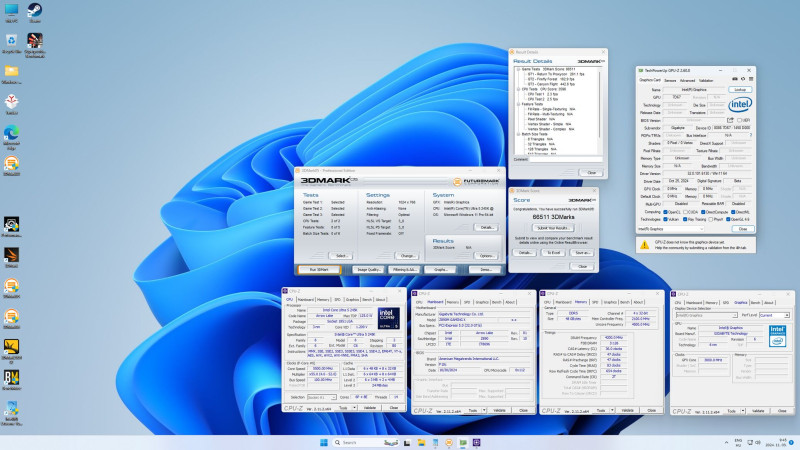Collapse the Feature Tests tree node
Image resolution: width=800 pixels, height=450 pixels.
click(x=518, y=104)
